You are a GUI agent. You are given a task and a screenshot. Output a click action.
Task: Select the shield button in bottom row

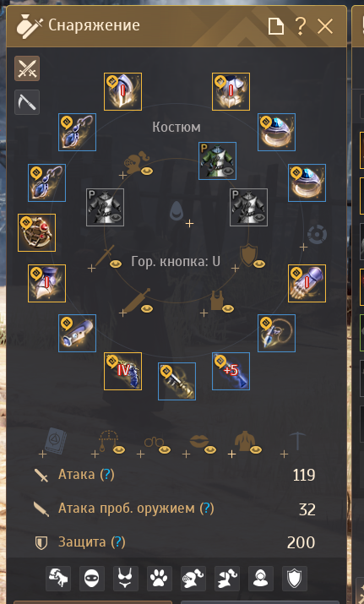tap(295, 579)
